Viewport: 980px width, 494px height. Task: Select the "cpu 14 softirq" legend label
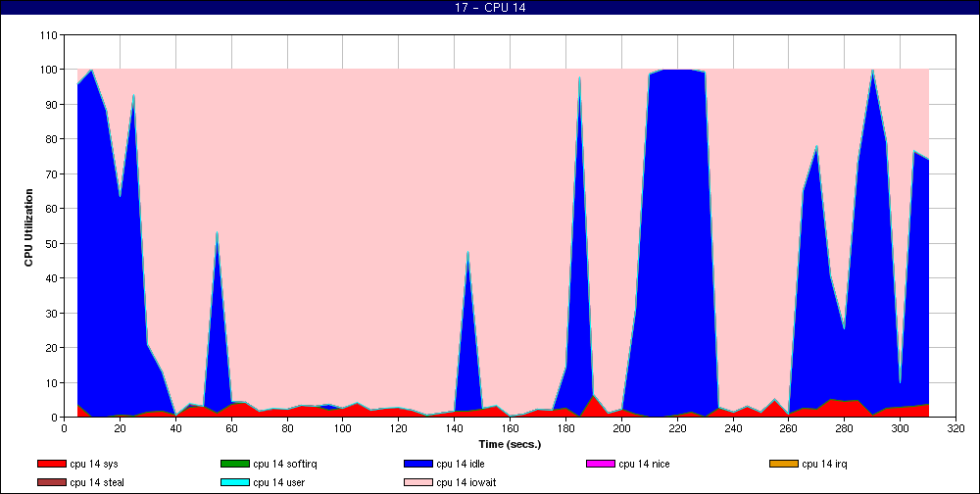click(284, 464)
